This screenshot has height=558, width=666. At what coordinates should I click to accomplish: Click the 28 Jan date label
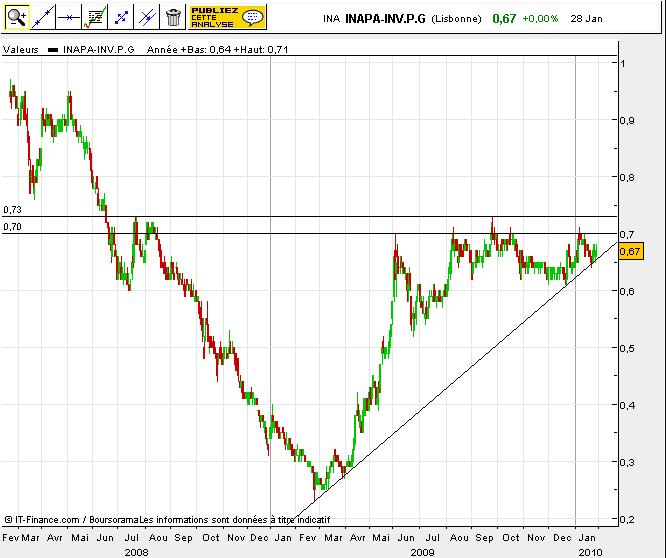coord(586,19)
